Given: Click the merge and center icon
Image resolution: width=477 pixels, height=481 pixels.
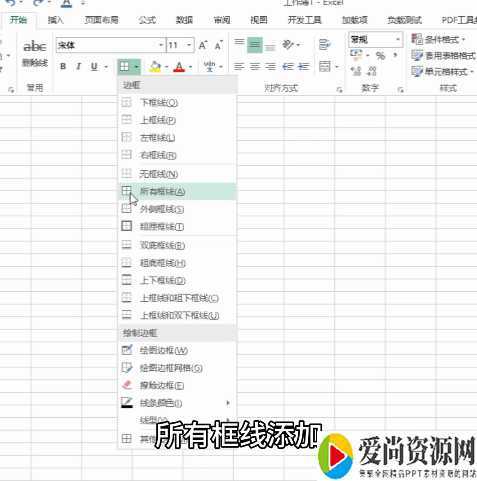Looking at the screenshot, I should 325,66.
